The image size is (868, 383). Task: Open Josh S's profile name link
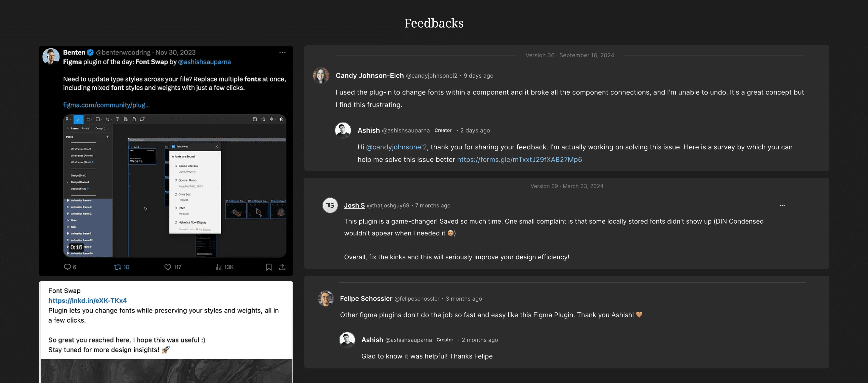tap(354, 205)
